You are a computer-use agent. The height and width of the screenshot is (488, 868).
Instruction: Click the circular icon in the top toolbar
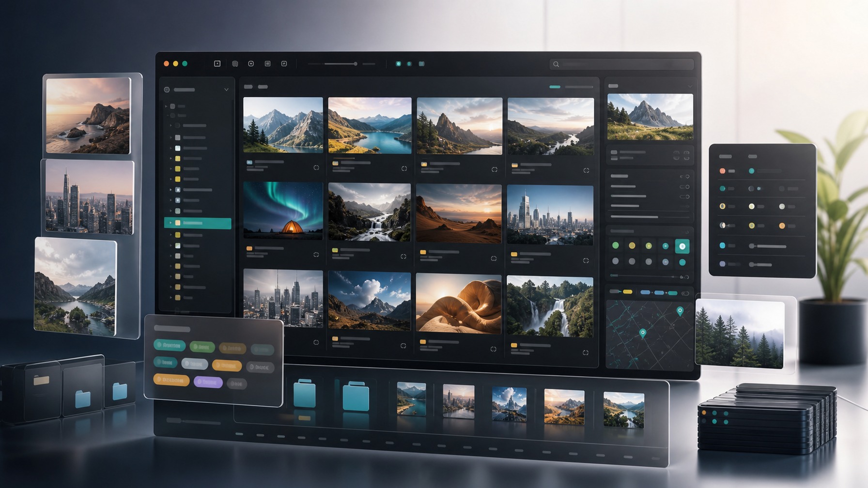tap(251, 63)
